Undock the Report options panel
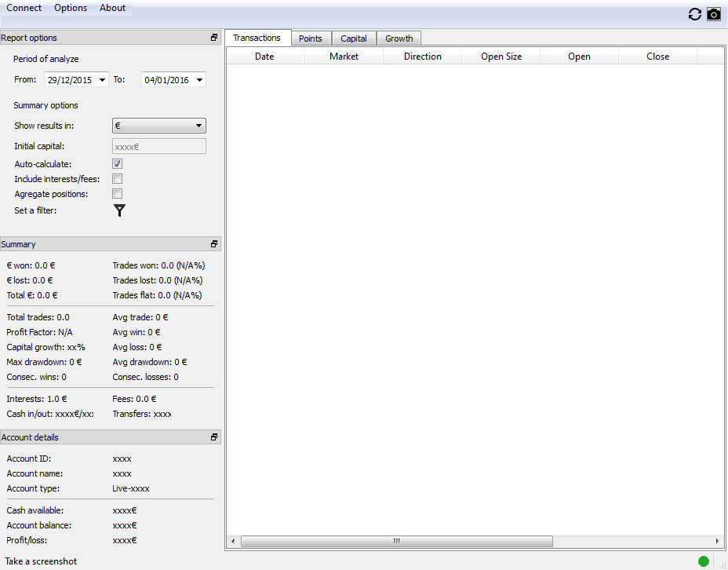 click(x=214, y=38)
